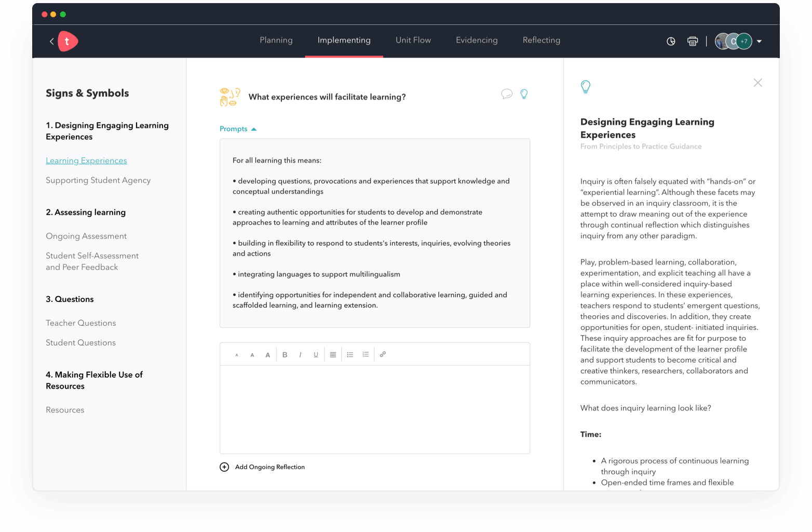Toggle italic formatting in the editor

pos(300,355)
